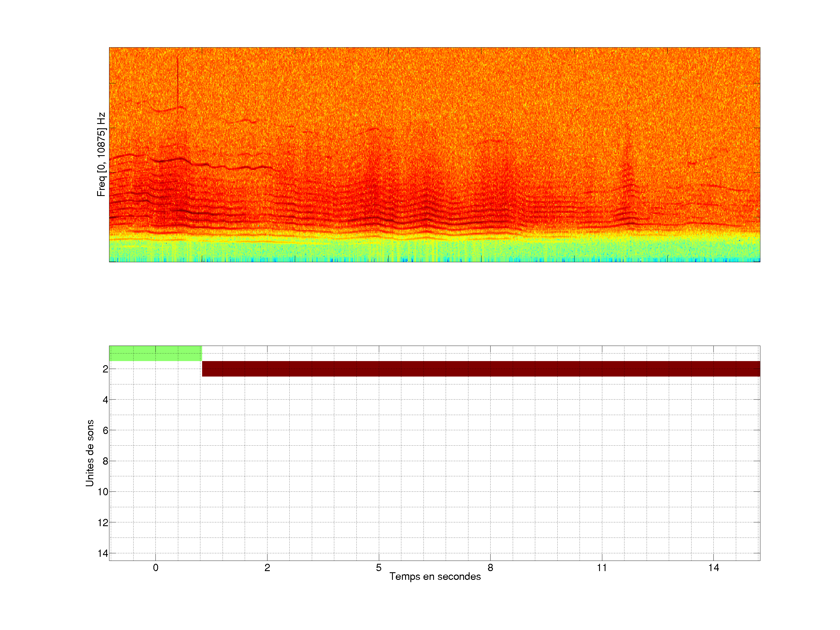The image size is (840, 630).
Task: Click the dark red sound unit bar
Action: [480, 369]
